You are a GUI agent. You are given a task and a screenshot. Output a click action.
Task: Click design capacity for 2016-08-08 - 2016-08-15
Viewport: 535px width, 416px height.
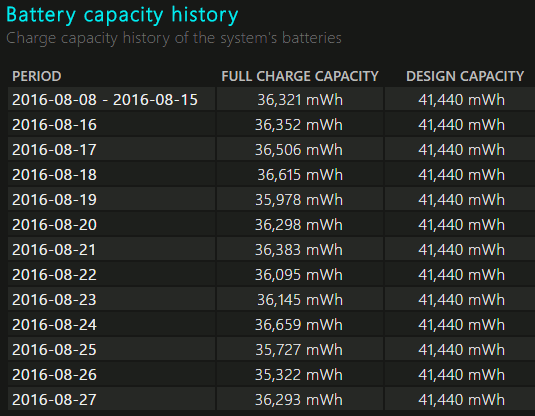coord(461,100)
